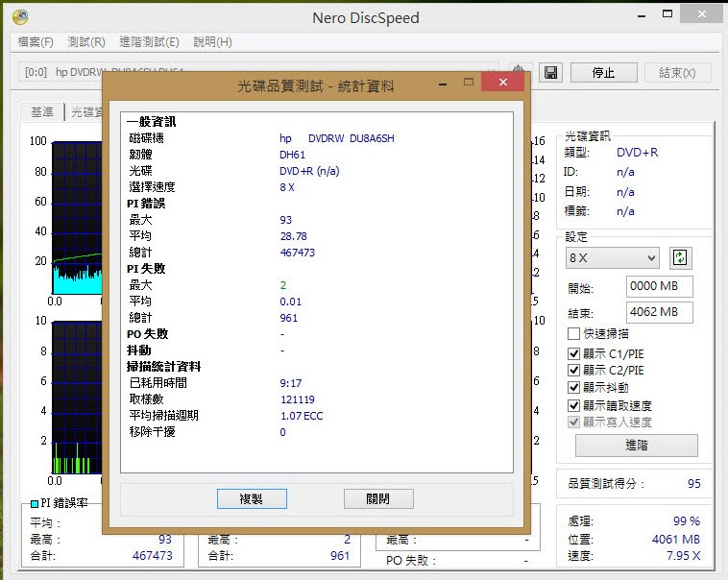The width and height of the screenshot is (728, 580).
Task: Click disc type value DVD+R (n/a)
Action: [x=309, y=171]
